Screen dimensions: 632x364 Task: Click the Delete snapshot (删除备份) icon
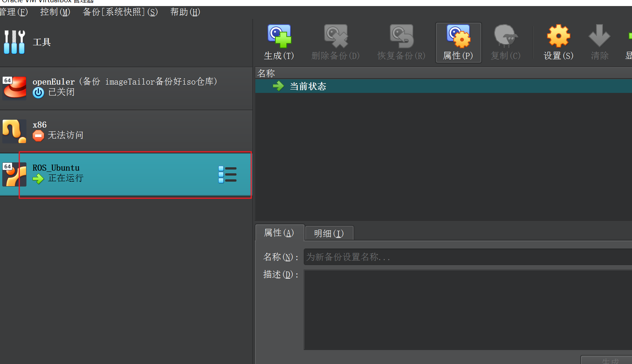[x=335, y=37]
